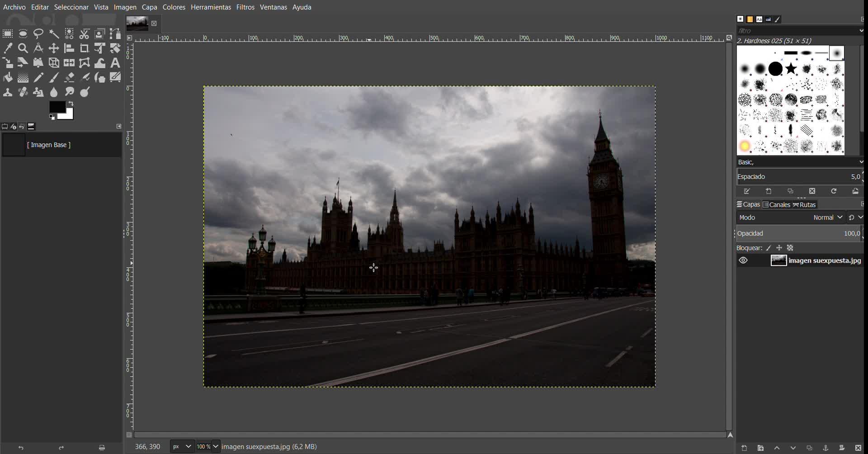Toggle lock alpha channel
This screenshot has height=454, width=868.
click(x=790, y=248)
